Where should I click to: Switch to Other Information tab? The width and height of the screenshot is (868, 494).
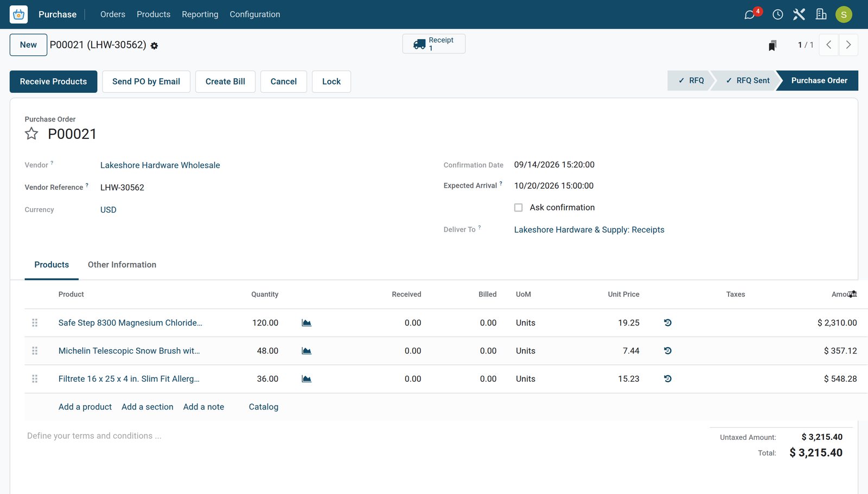pyautogui.click(x=122, y=265)
